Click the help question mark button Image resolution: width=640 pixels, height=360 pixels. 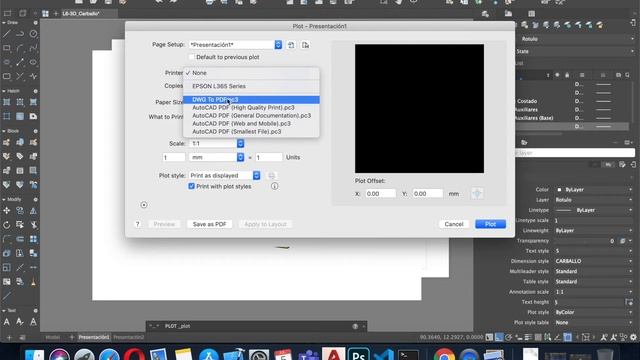click(138, 224)
